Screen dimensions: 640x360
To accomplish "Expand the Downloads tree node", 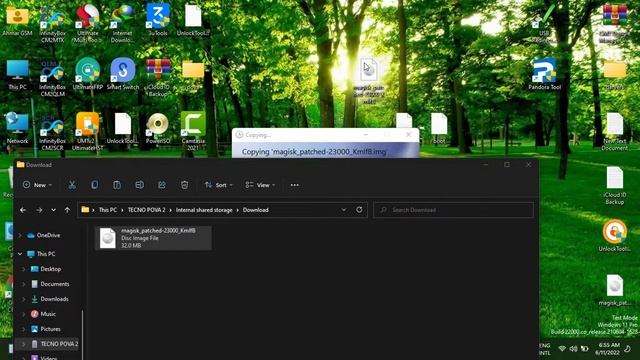I will tap(23, 299).
